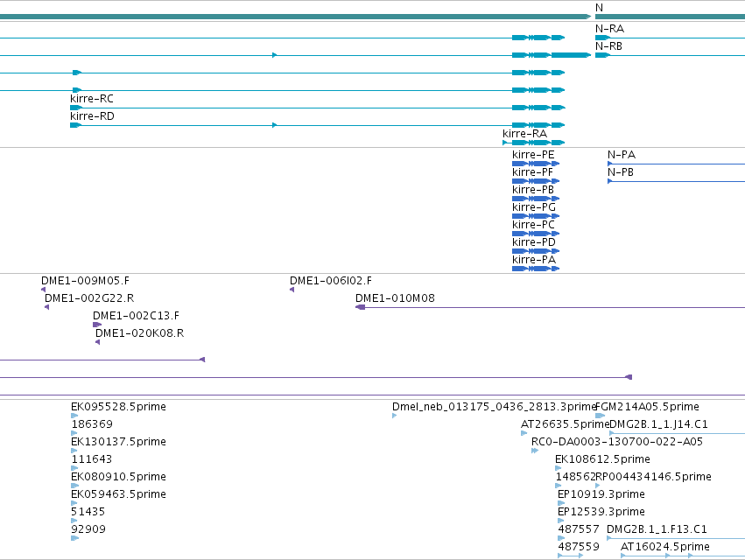Click the EK095528.5prime EST label
745x560 pixels.
[x=118, y=407]
